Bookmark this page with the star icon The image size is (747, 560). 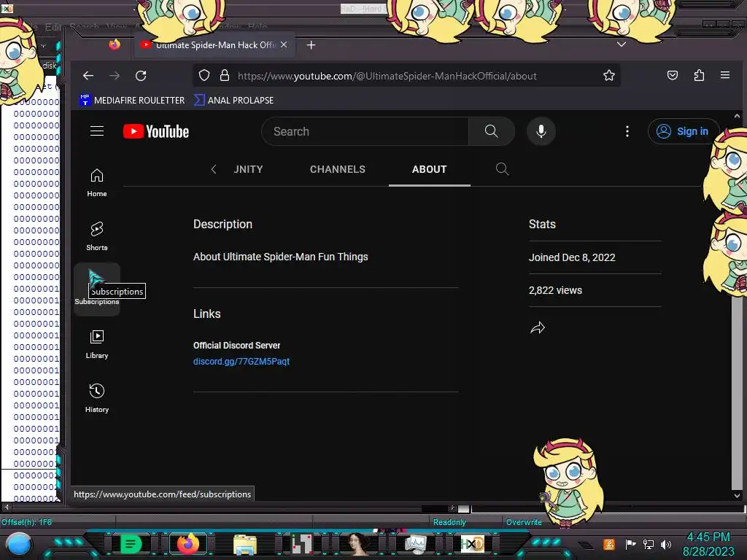[x=609, y=75]
